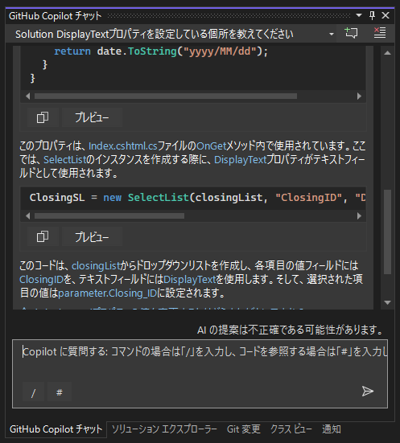
Task: Click the SelectList link in explanation
Action: [x=65, y=160]
